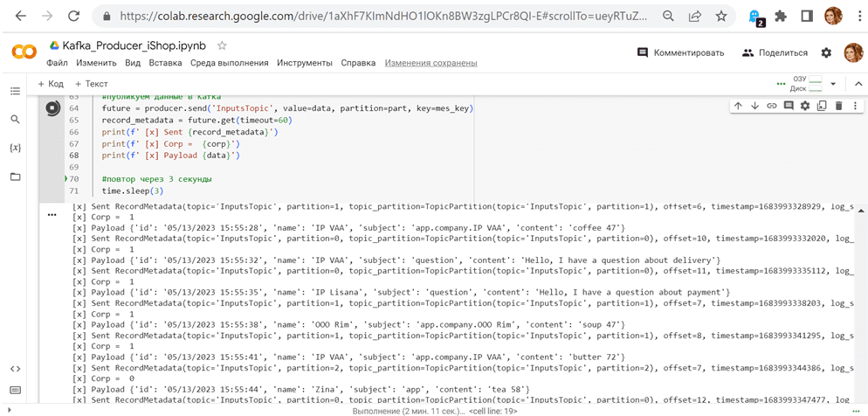Open the table of contents sidebar
868x416 pixels.
[15, 91]
